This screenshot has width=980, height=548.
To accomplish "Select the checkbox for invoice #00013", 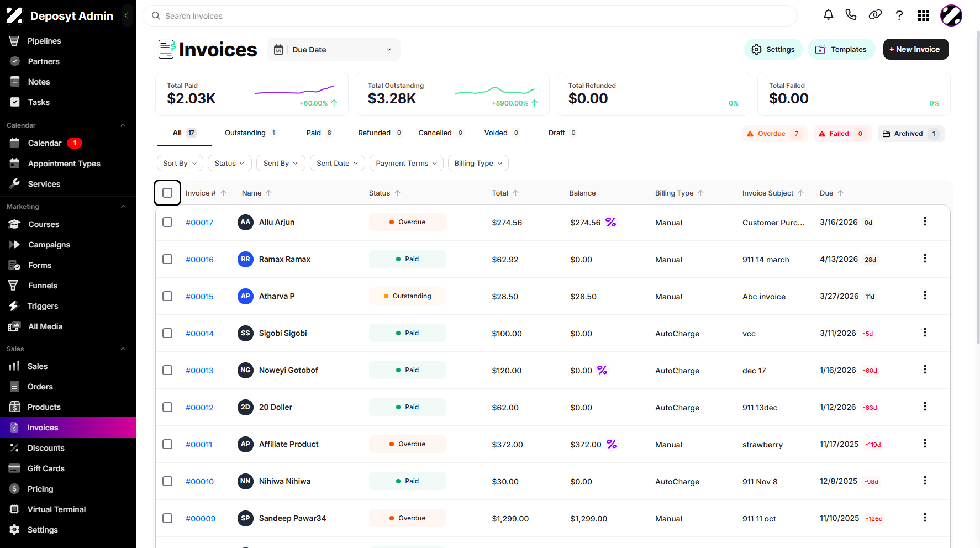I will click(x=167, y=370).
